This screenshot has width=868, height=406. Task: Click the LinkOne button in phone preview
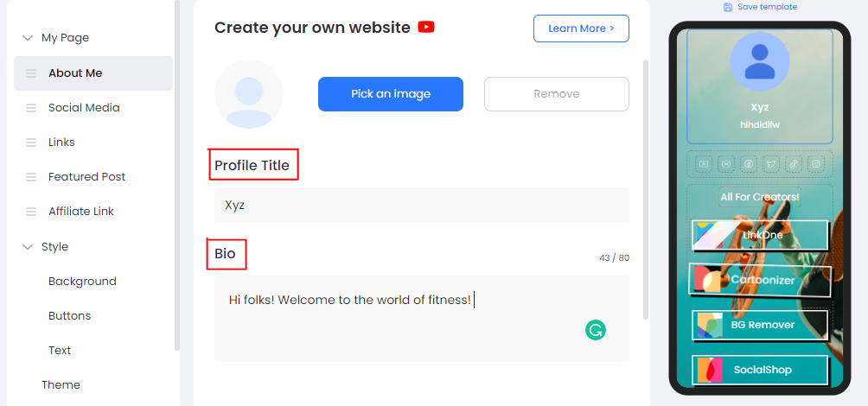point(760,235)
